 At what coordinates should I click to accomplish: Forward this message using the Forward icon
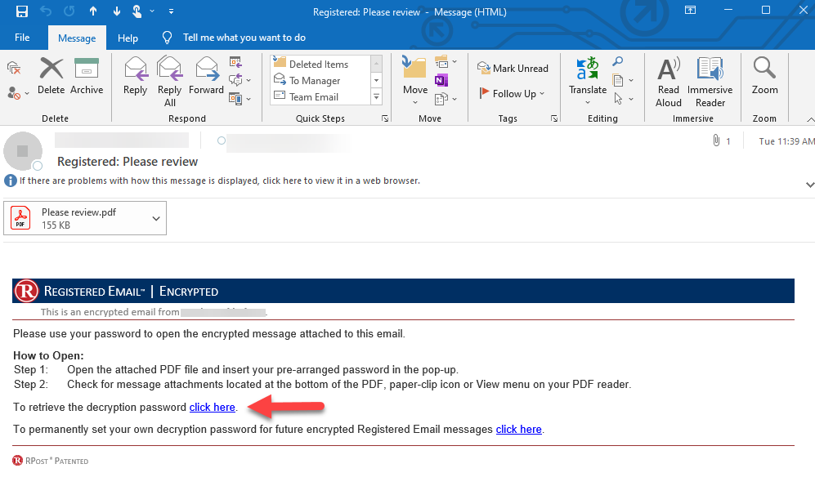(x=206, y=78)
